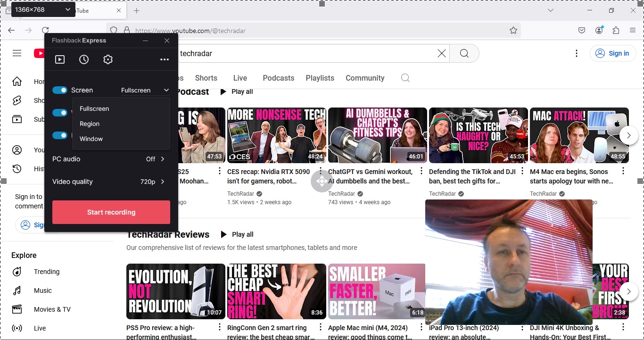Switch to the Podcasts channel tab

[x=279, y=78]
